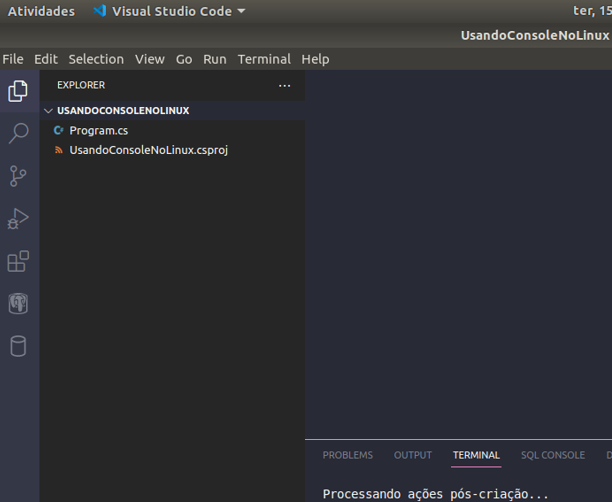Open the Extensions view icon
Image resolution: width=612 pixels, height=502 pixels.
click(18, 261)
